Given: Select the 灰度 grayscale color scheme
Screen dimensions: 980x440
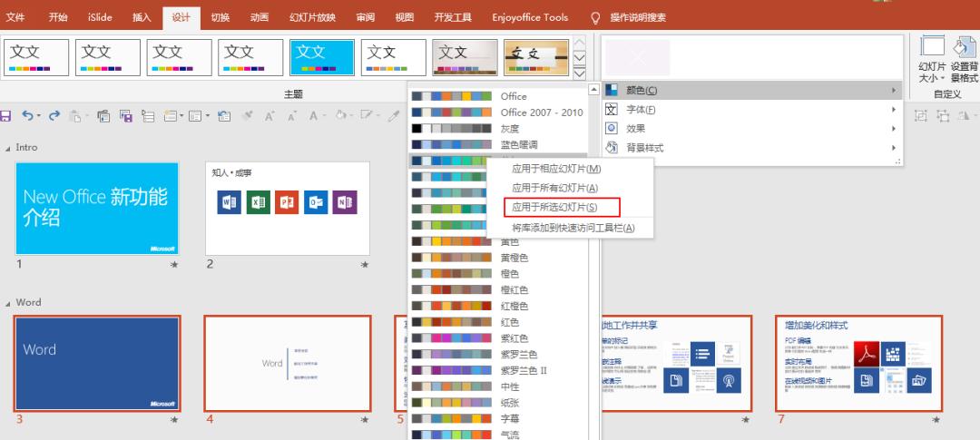Looking at the screenshot, I should click(498, 129).
